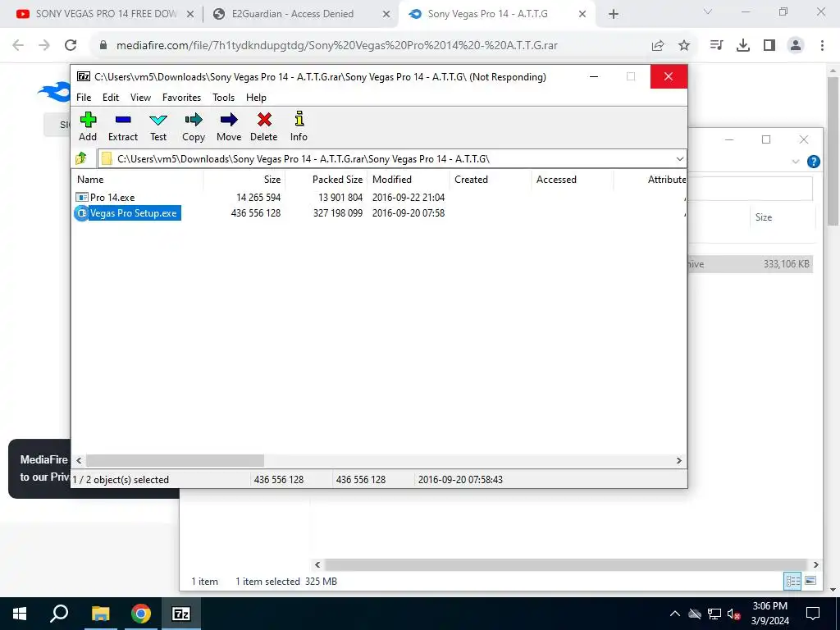Open the taskbar clock and date

coord(769,614)
